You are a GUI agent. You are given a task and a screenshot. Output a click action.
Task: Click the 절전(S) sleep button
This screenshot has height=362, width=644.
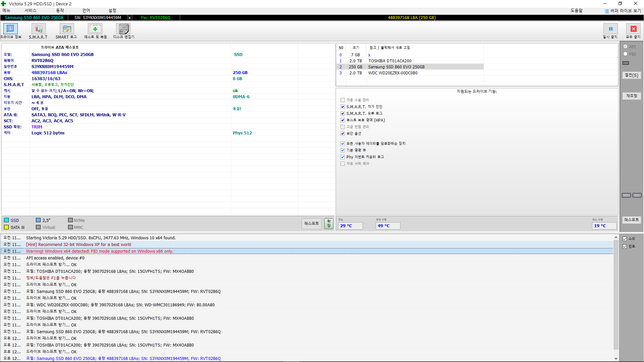(632, 75)
